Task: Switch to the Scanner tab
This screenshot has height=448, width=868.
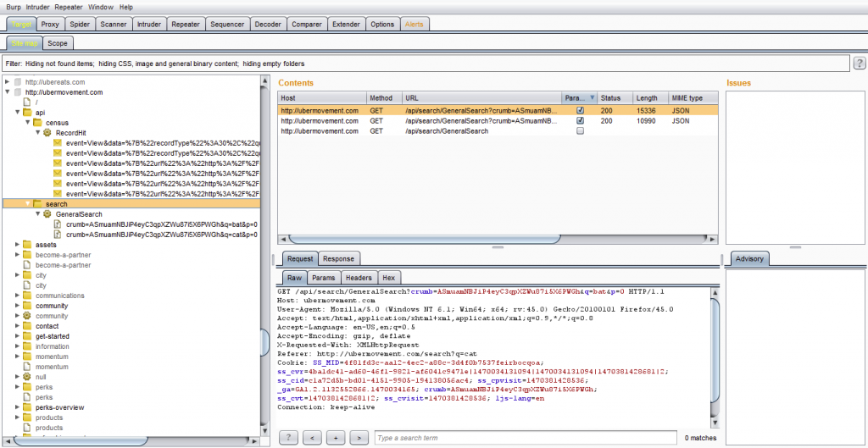Action: point(114,25)
